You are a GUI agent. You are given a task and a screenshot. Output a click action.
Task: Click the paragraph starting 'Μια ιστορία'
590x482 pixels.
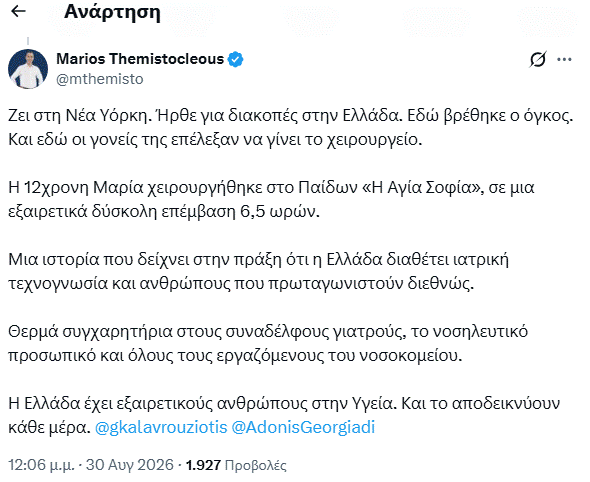[x=259, y=271]
